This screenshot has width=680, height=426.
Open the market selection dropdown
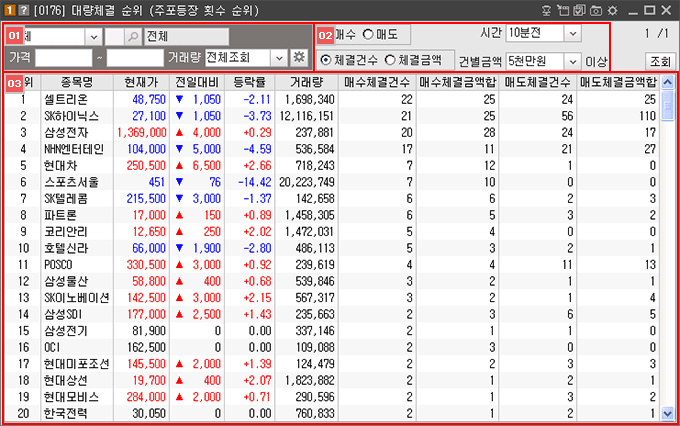click(x=94, y=37)
